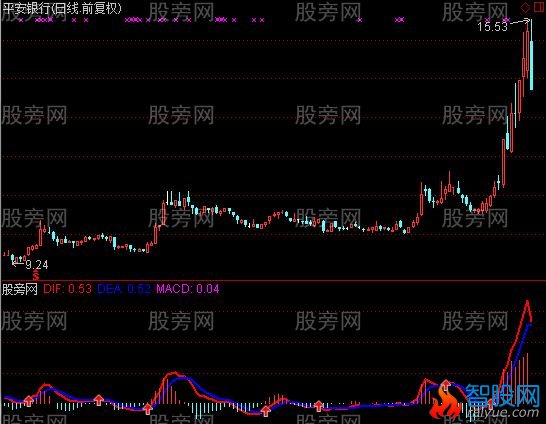This screenshot has height=424, width=546.
Task: Select the DEA: 0.52 readout
Action: point(124,289)
